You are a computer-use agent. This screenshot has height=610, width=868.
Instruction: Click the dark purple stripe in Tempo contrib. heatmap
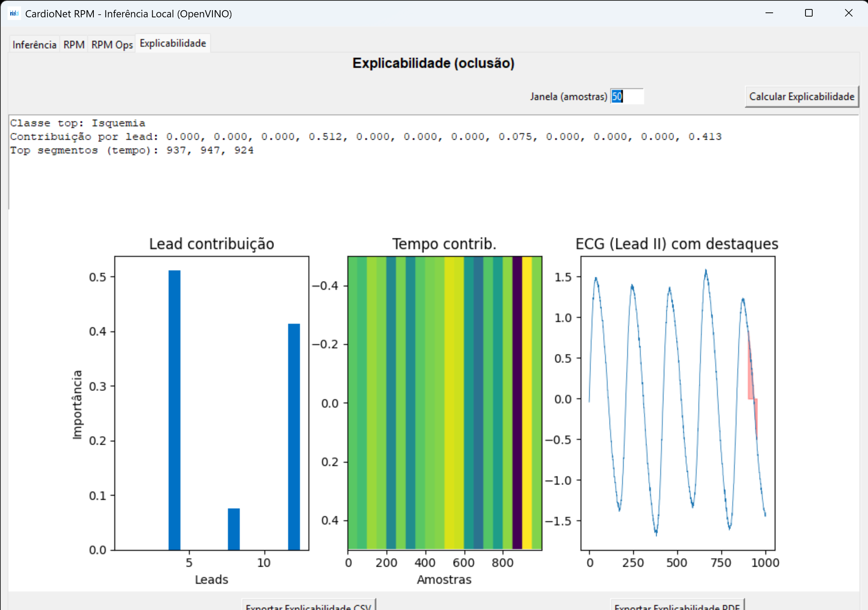pyautogui.click(x=517, y=403)
